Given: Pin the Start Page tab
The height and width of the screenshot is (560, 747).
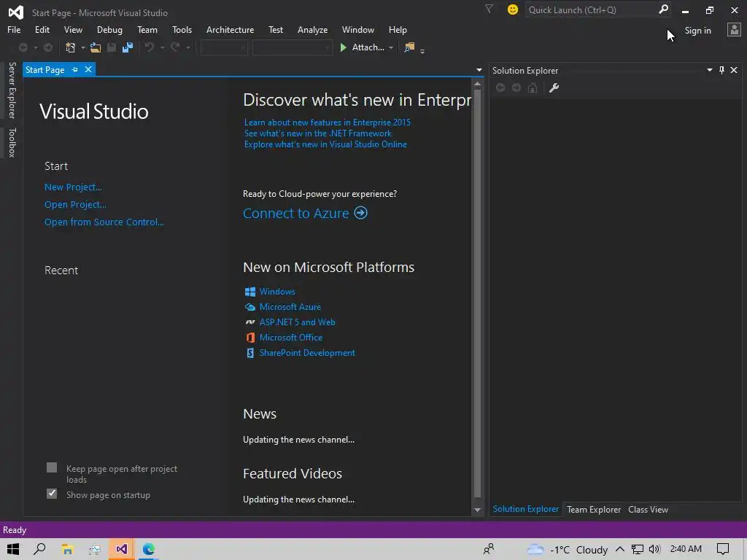Looking at the screenshot, I should [75, 69].
